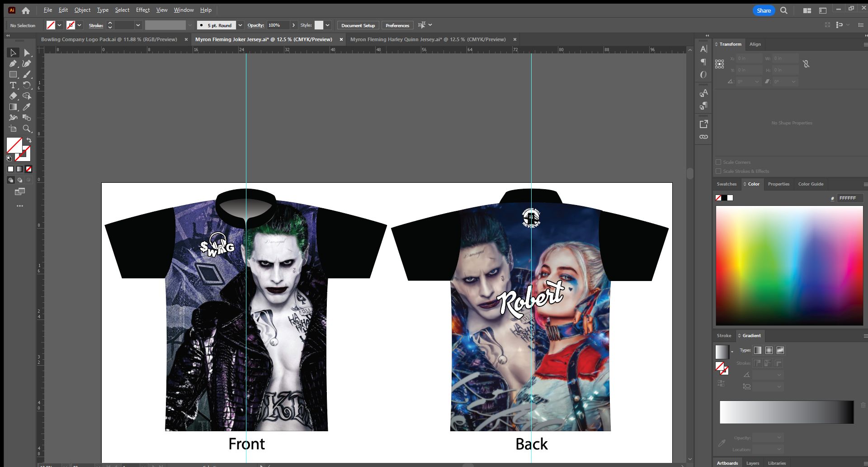Viewport: 868px width, 467px height.
Task: Set Linear Gradient type
Action: pyautogui.click(x=758, y=350)
